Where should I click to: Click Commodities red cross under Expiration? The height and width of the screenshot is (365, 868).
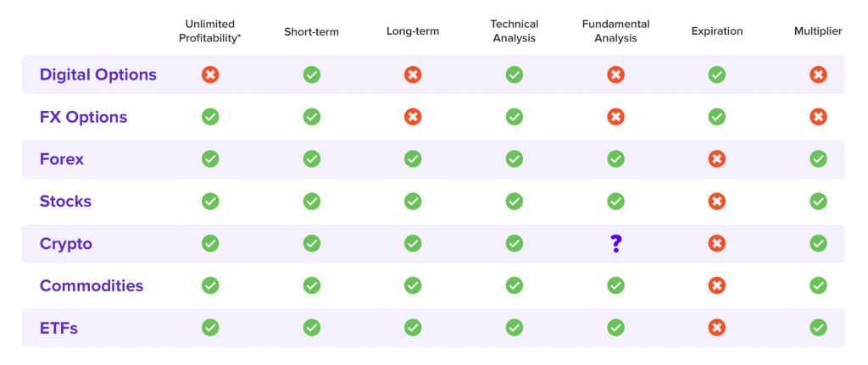tap(717, 286)
